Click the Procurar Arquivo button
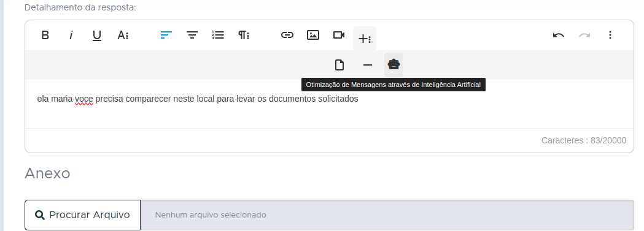This screenshot has width=644, height=231. pos(82,215)
